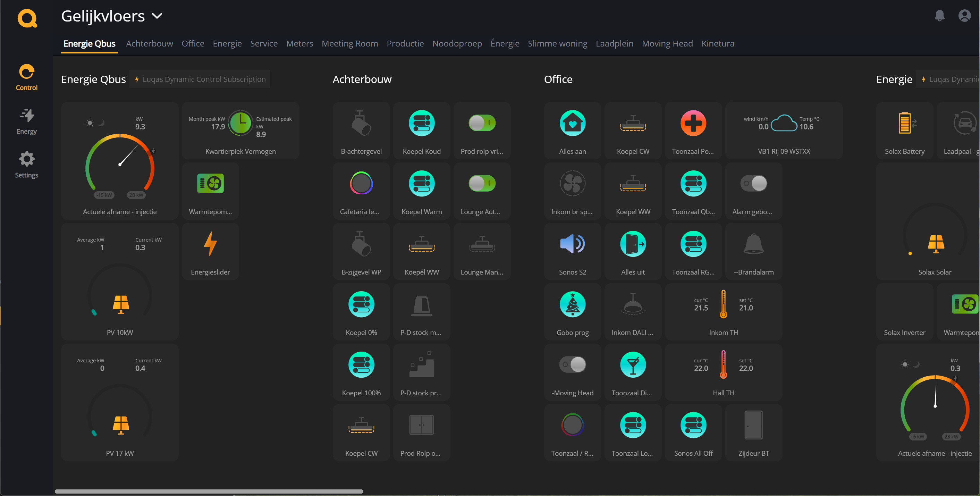980x496 pixels.
Task: Open the Noodoproep tab
Action: [x=457, y=43]
